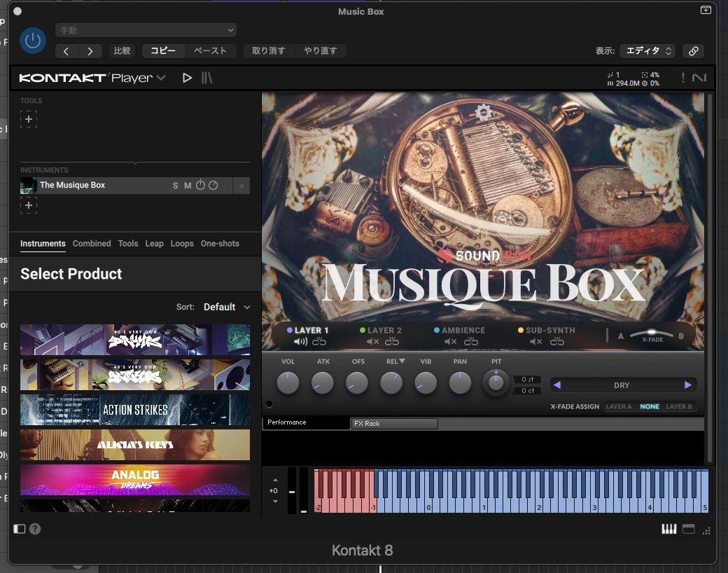The width and height of the screenshot is (728, 573).
Task: Select the Sub-Synth layer
Action: point(547,331)
